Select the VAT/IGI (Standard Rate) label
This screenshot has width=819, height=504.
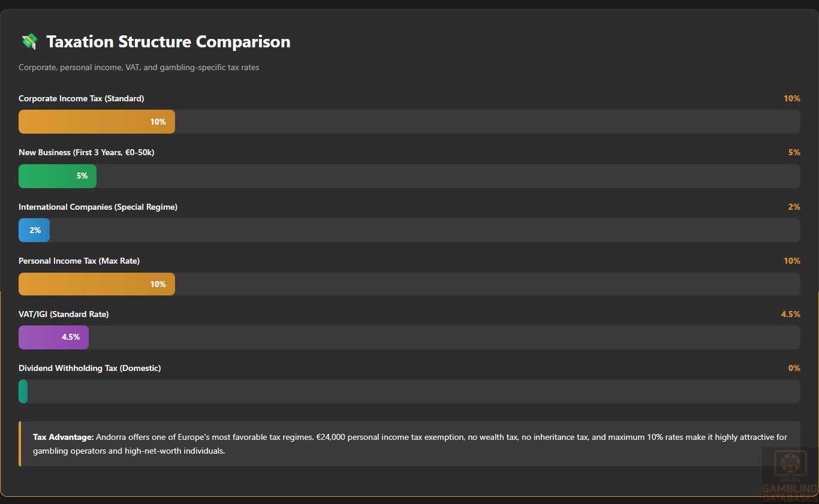point(64,314)
